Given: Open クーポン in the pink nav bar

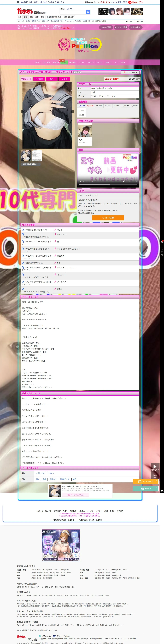Looking at the screenshot, I should pyautogui.click(x=90, y=63).
